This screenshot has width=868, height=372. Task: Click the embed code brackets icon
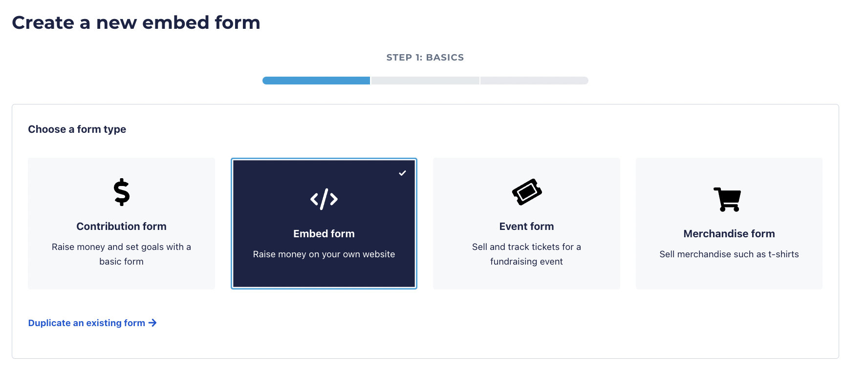pyautogui.click(x=324, y=199)
